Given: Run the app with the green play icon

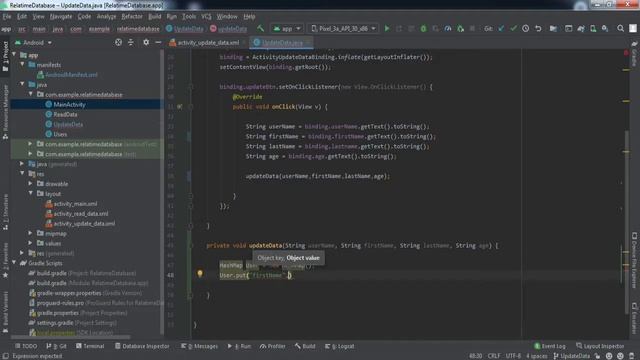Looking at the screenshot, I should point(387,29).
